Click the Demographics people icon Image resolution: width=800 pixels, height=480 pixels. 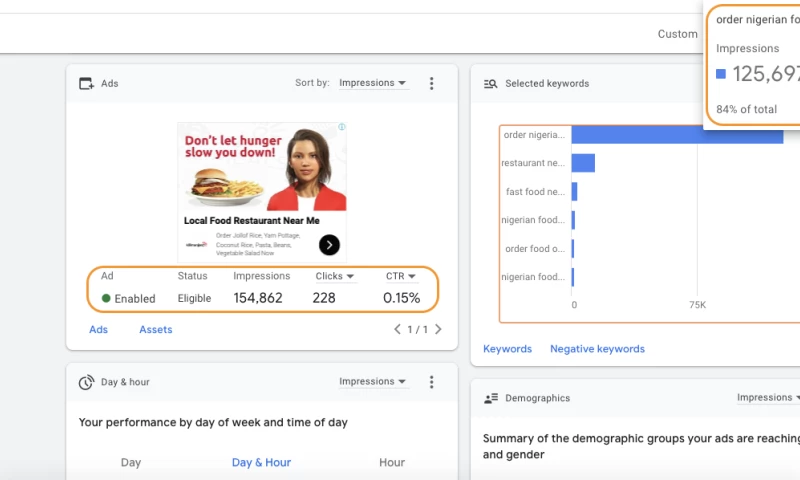[x=491, y=398]
